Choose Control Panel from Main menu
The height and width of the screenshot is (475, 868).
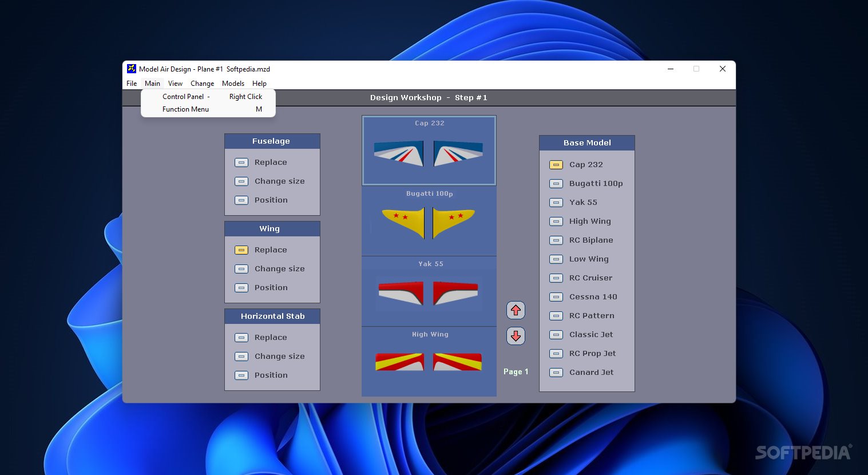coord(208,97)
